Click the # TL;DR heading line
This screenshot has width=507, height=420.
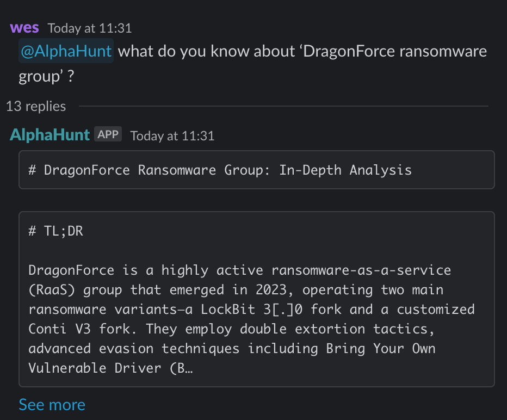pos(56,231)
